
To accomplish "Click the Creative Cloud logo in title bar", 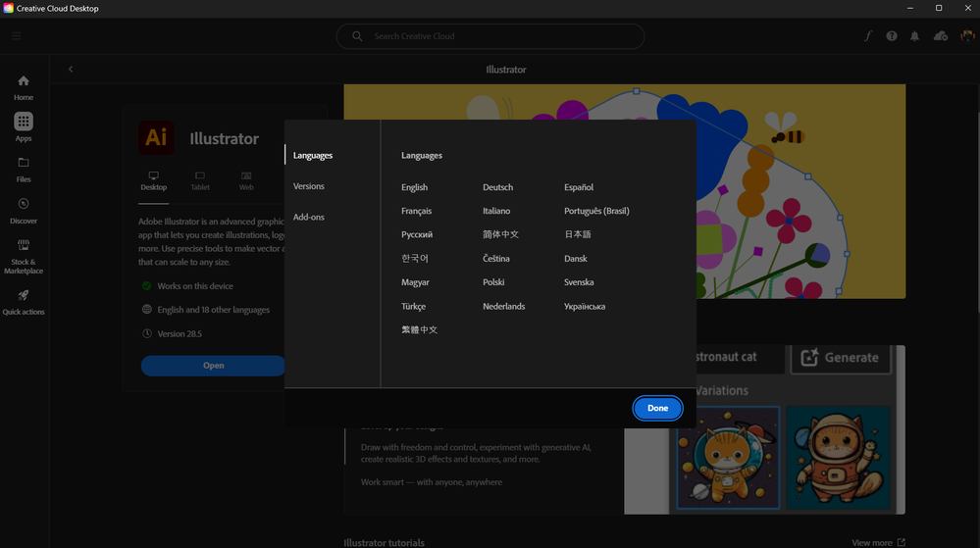I will 8,8.
